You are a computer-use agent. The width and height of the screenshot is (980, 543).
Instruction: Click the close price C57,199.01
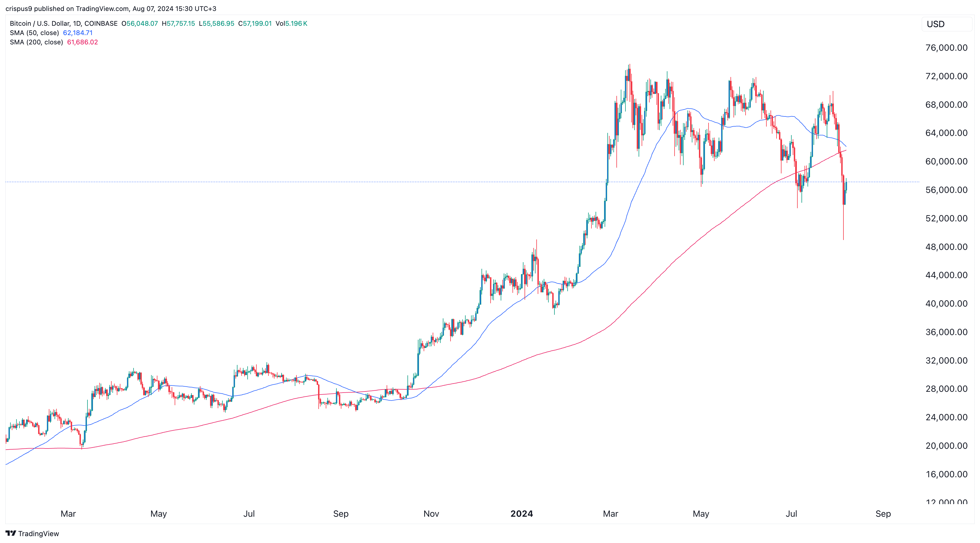point(255,24)
